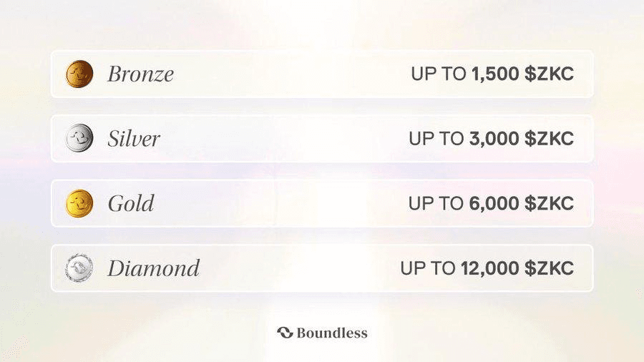This screenshot has height=362, width=644.
Task: Open the Boundless wordmark link
Action: [x=332, y=333]
